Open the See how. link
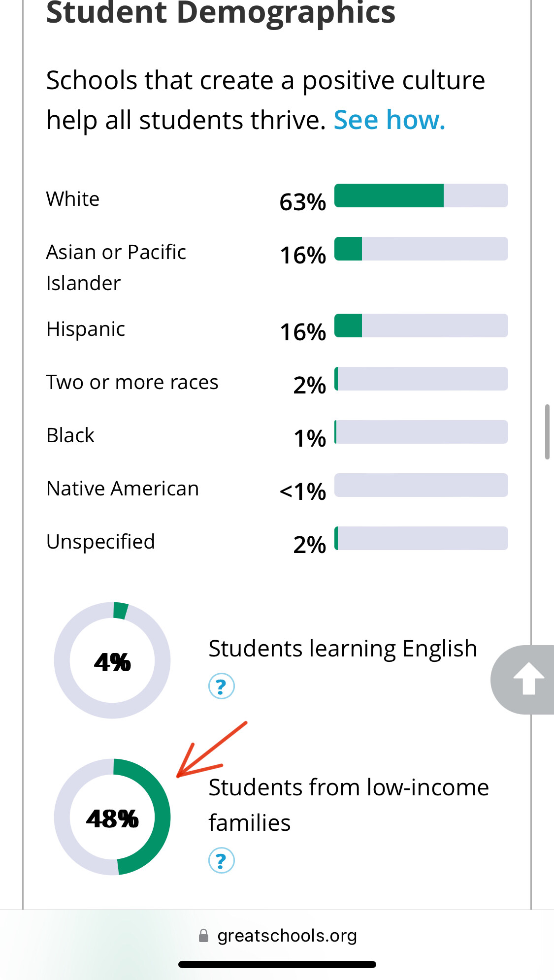Viewport: 554px width, 980px height. 389,120
